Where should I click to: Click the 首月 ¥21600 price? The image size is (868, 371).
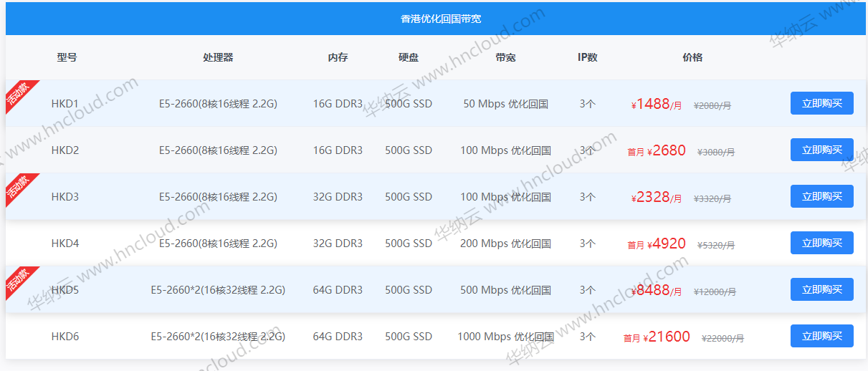(x=657, y=337)
